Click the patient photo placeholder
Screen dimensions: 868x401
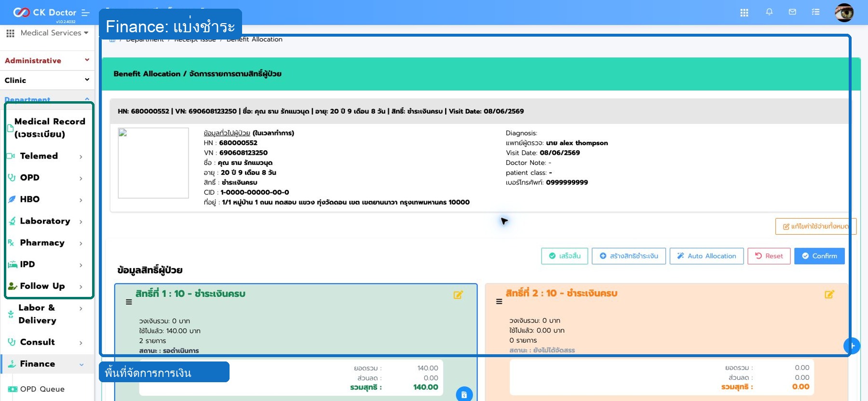(153, 163)
